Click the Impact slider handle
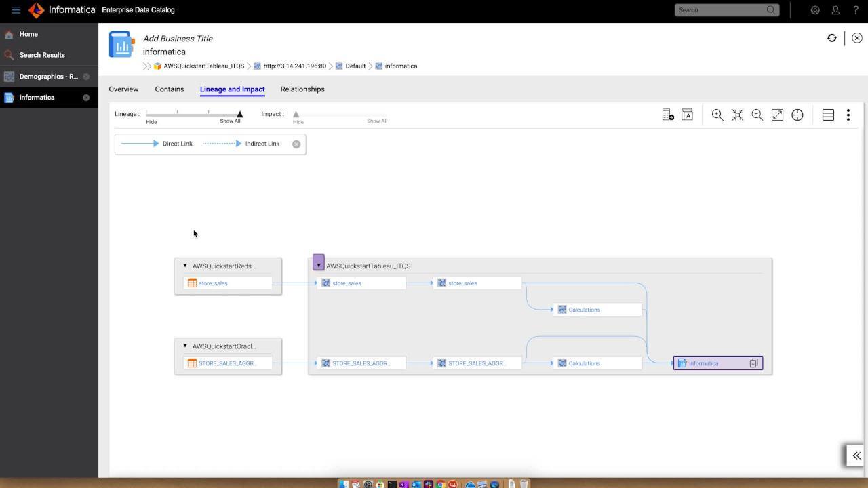This screenshot has width=868, height=488. point(296,115)
